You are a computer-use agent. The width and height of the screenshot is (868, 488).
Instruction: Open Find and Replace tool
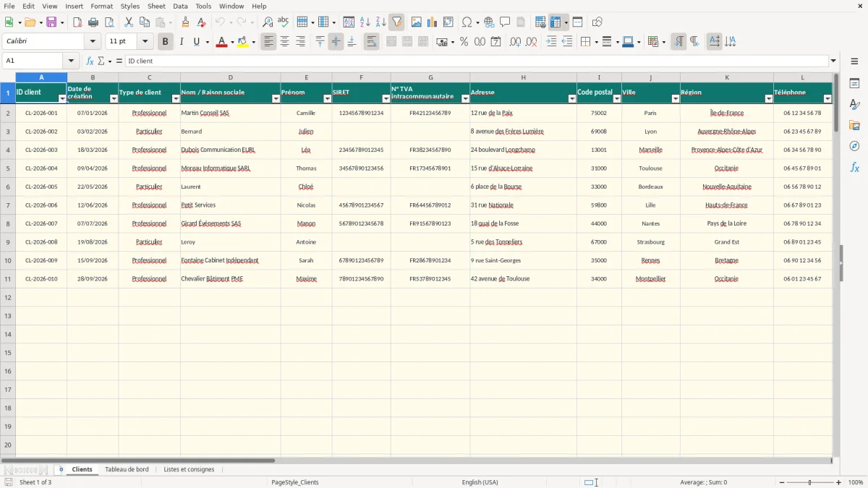point(268,22)
